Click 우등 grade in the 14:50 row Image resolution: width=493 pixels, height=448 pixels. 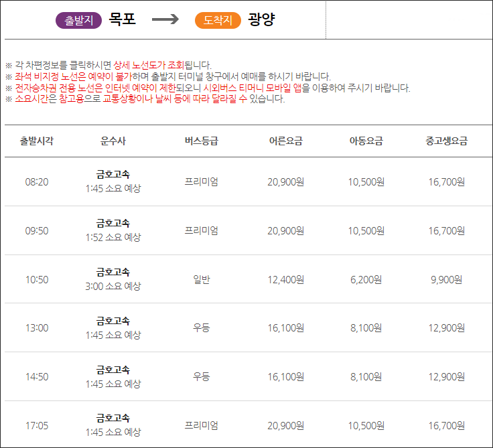[x=201, y=376]
